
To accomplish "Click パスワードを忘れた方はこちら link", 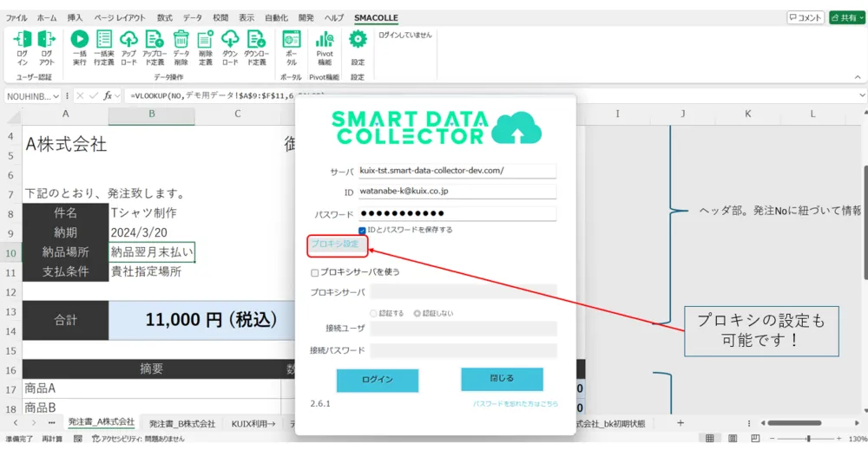I will pyautogui.click(x=516, y=404).
